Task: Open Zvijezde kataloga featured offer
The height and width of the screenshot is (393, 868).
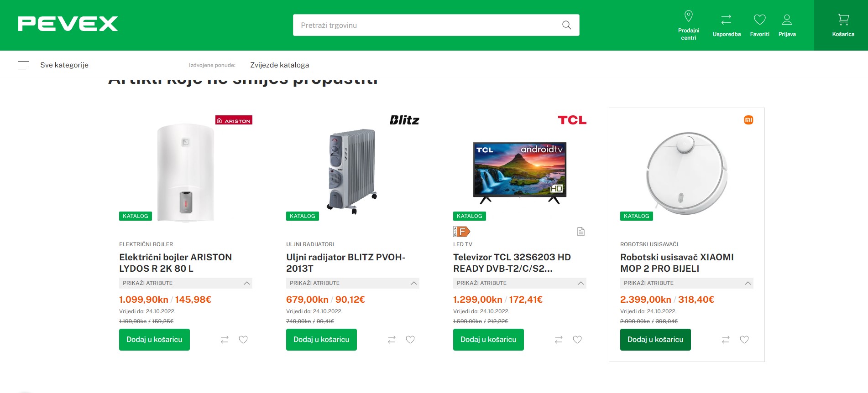Action: tap(279, 65)
